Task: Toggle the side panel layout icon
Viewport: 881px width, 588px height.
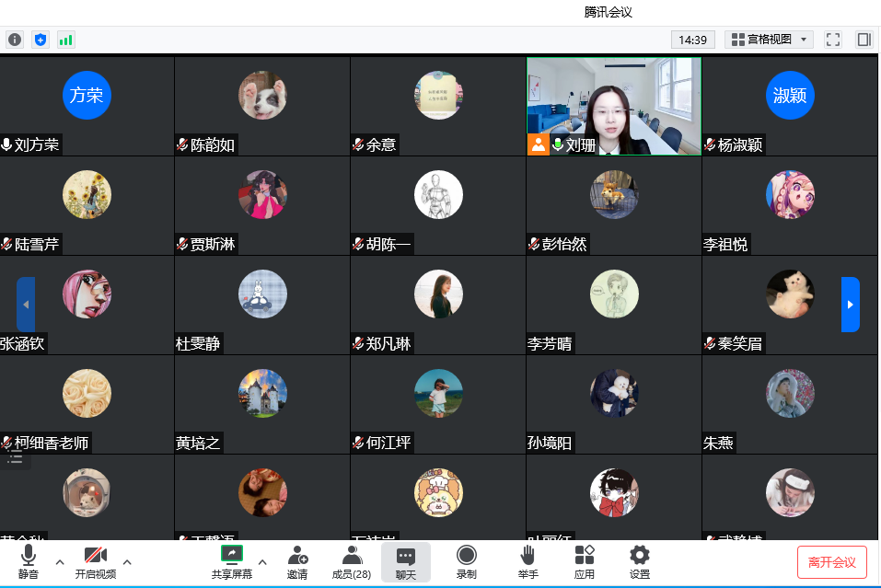Action: pyautogui.click(x=864, y=40)
